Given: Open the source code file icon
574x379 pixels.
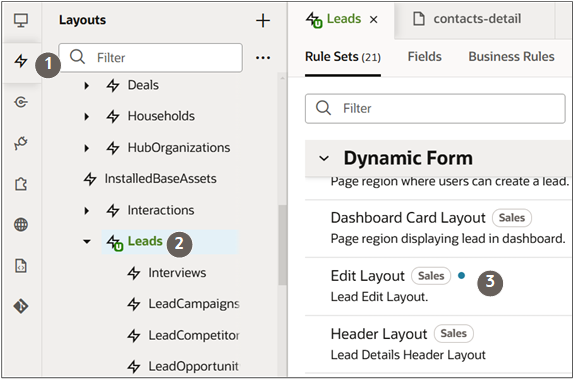Looking at the screenshot, I should [x=21, y=265].
